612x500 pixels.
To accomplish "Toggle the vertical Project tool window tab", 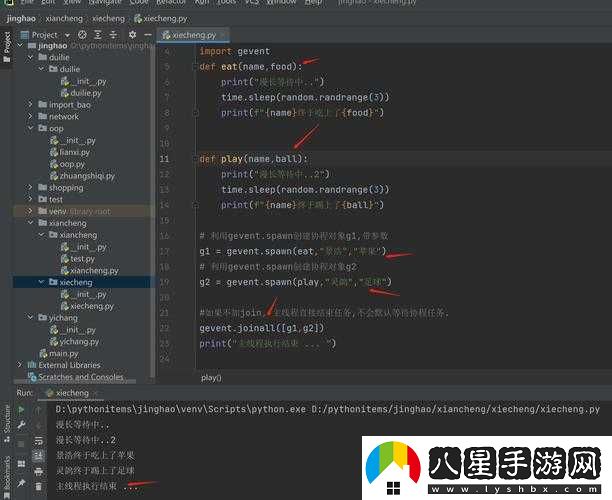I will pos(6,47).
